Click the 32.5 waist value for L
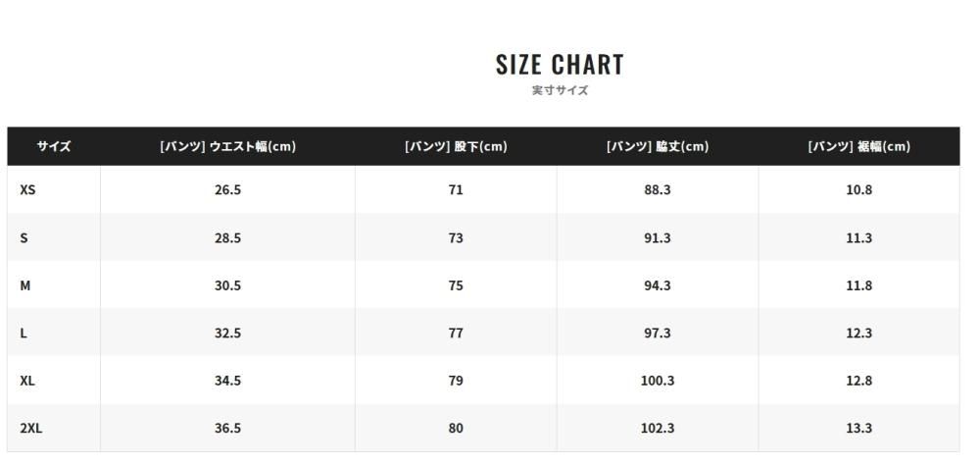Viewport: 980px width, 464px height. point(227,334)
